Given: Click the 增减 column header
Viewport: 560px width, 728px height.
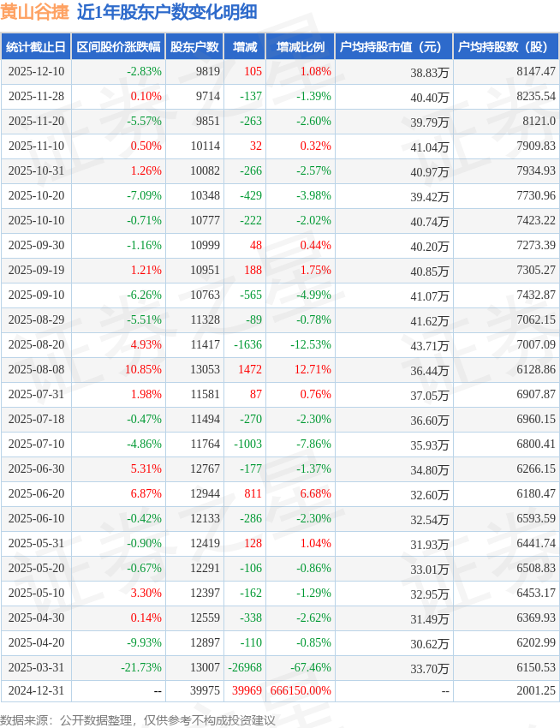Looking at the screenshot, I should (245, 47).
